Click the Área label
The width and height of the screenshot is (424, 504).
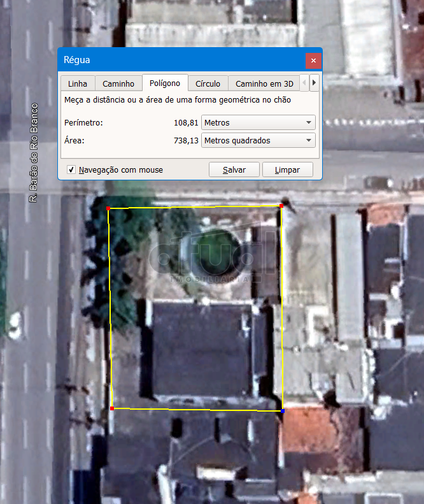tap(74, 140)
